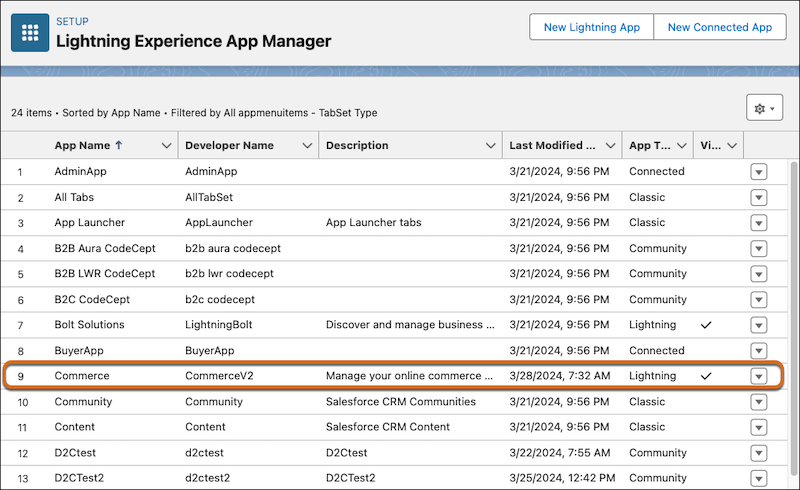Click '3/28/2024, 7:32 AM' date cell
The width and height of the screenshot is (800, 490).
click(560, 376)
